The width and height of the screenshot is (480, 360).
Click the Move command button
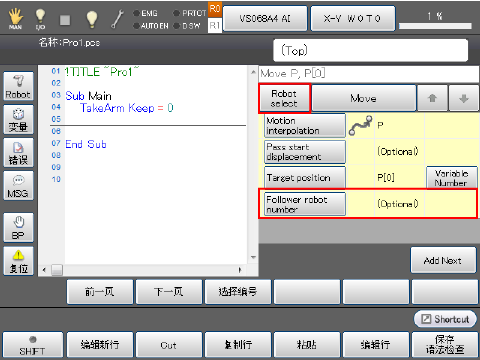coord(364,98)
